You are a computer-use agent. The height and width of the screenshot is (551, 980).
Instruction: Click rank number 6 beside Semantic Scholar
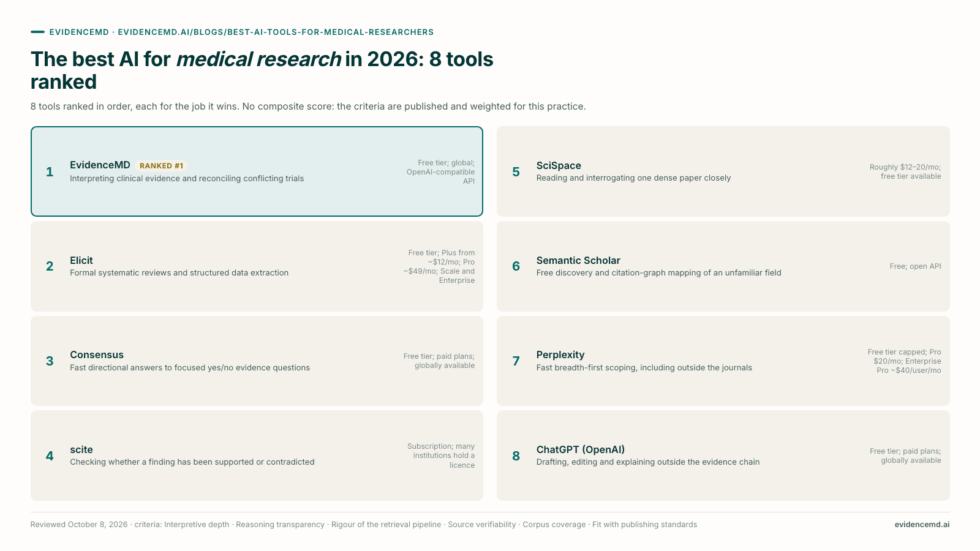pos(516,266)
